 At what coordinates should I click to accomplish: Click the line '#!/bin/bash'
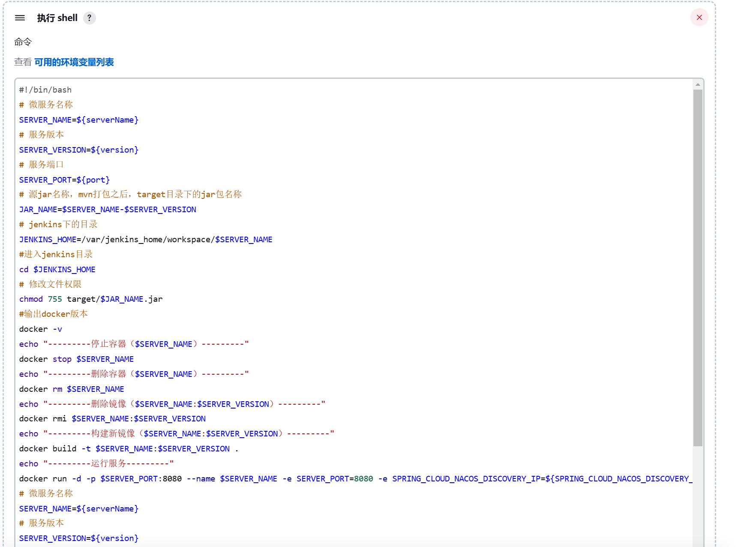(45, 90)
